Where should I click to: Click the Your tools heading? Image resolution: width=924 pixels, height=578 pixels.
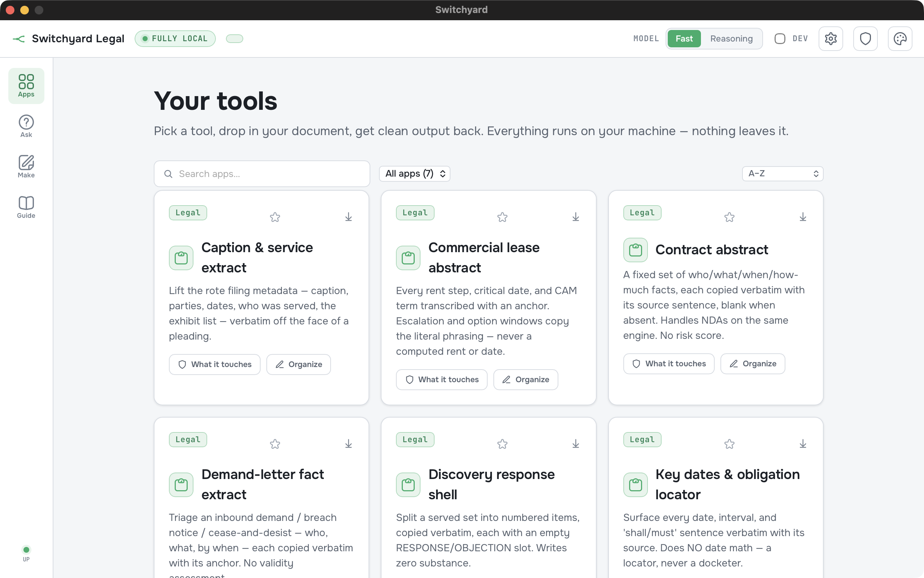[216, 101]
